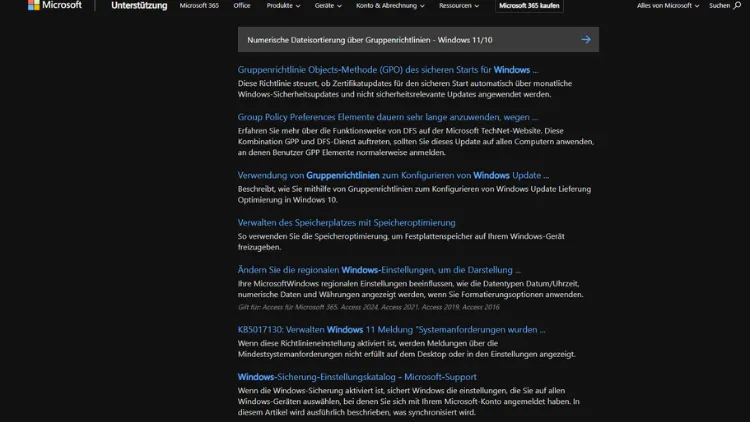Submit search with the blue arrow icon

tap(586, 40)
